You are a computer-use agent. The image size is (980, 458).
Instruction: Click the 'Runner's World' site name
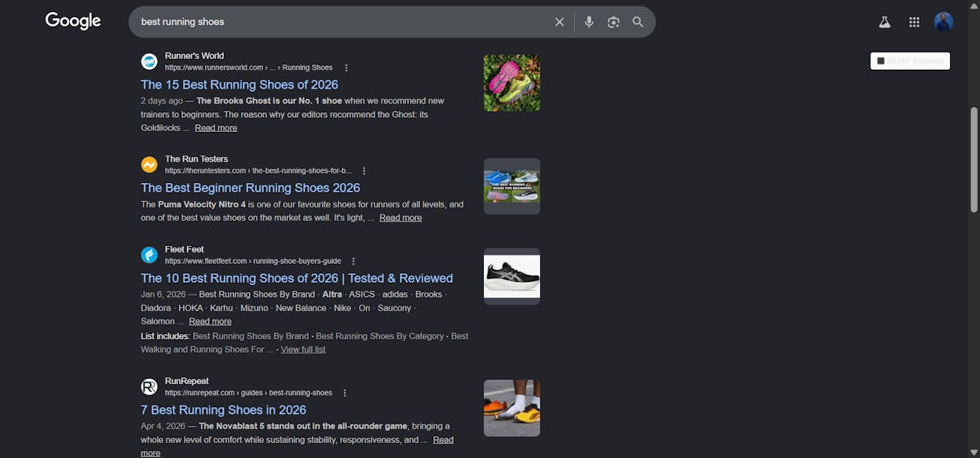point(194,56)
